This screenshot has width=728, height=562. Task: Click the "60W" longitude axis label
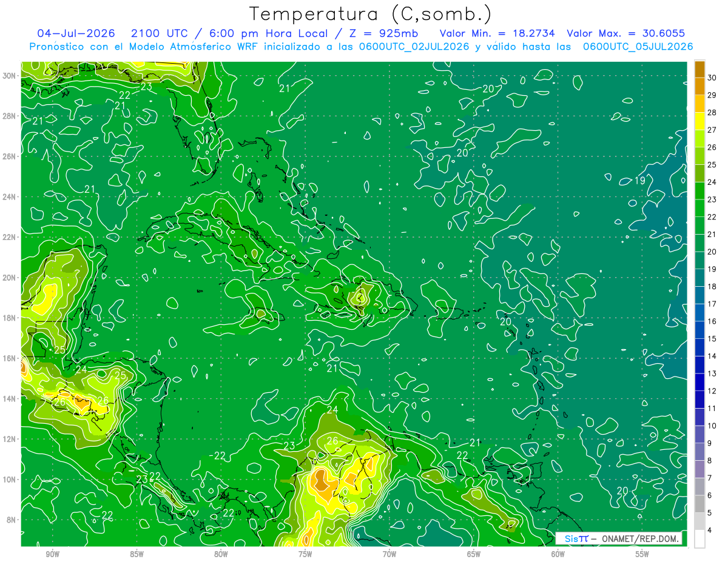[558, 554]
